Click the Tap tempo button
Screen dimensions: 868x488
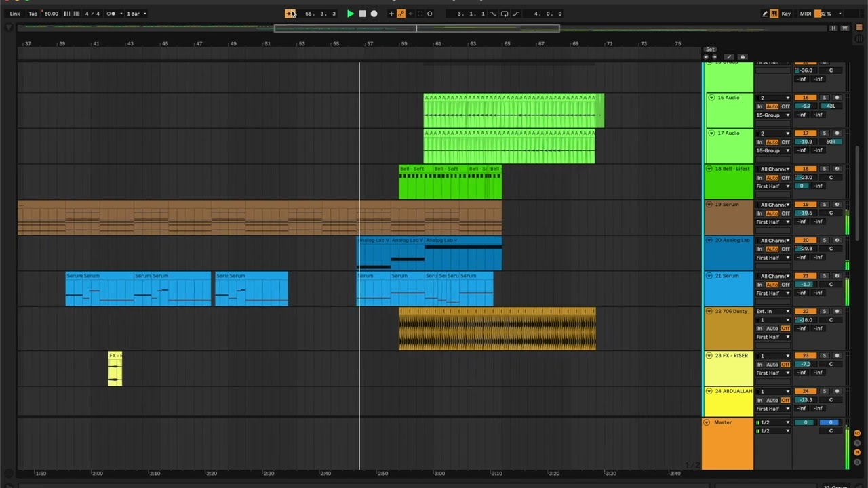(33, 14)
